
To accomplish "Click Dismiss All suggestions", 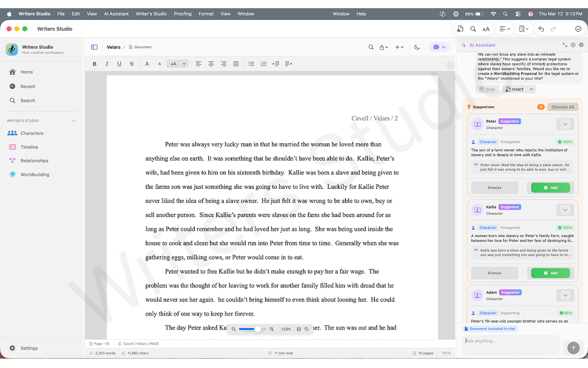I will pos(563,107).
